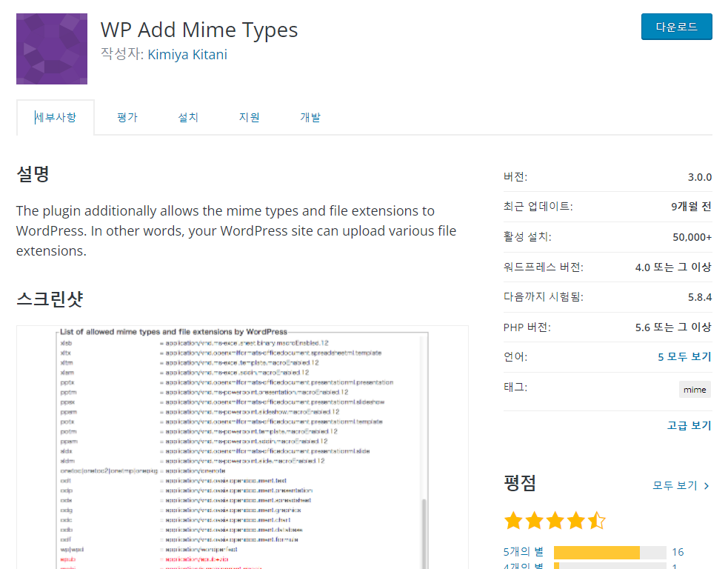Image resolution: width=728 pixels, height=569 pixels.
Task: Click the 언어: label
Action: pos(515,356)
